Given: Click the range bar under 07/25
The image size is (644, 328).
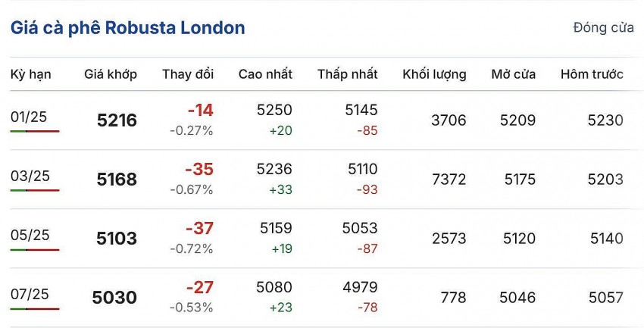Looking at the screenshot, I should click(35, 308).
